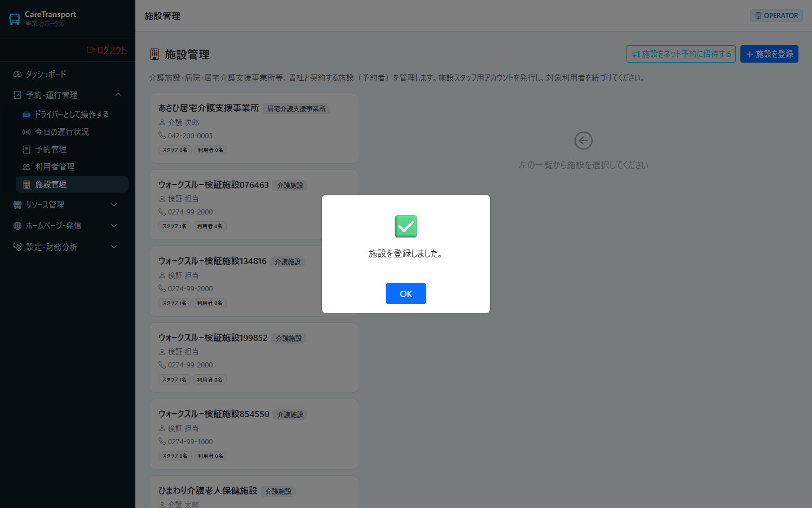Image resolution: width=812 pixels, height=508 pixels.
Task: Click the people icon beside 利用者管理
Action: pyautogui.click(x=27, y=167)
